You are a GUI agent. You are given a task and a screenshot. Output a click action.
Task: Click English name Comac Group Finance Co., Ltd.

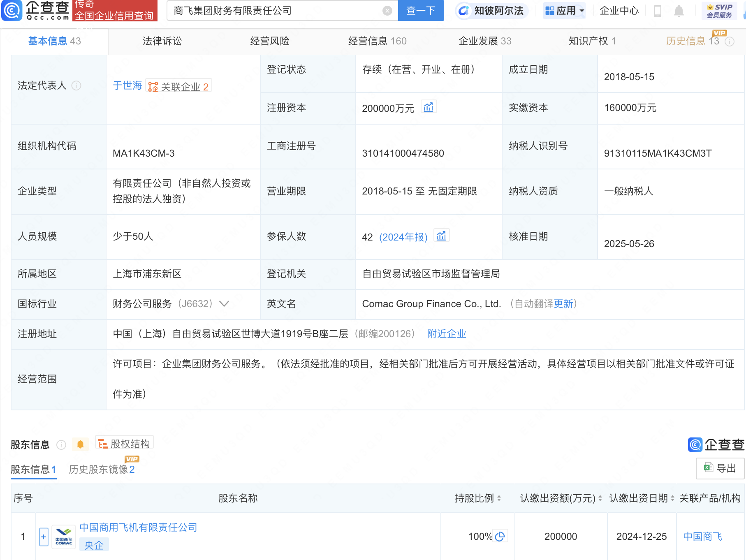[x=431, y=304]
